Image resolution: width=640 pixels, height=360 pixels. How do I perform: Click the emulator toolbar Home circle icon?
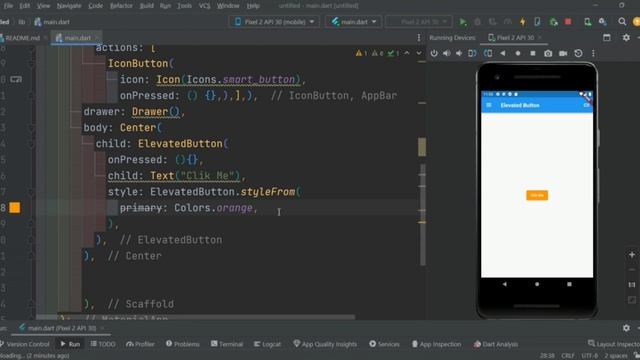point(518,53)
